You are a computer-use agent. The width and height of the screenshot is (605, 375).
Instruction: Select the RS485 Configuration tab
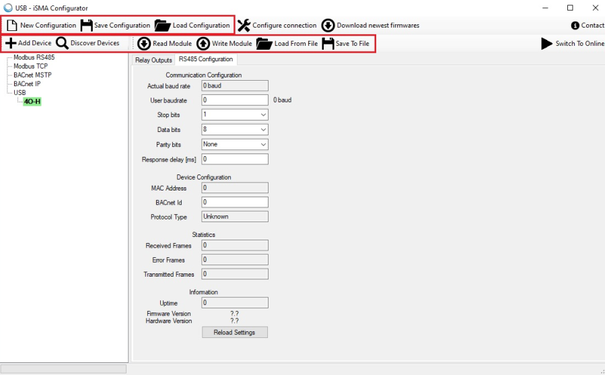click(206, 59)
